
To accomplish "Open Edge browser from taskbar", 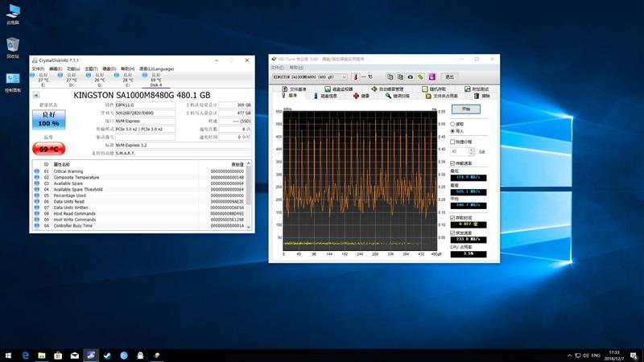I will [x=26, y=356].
